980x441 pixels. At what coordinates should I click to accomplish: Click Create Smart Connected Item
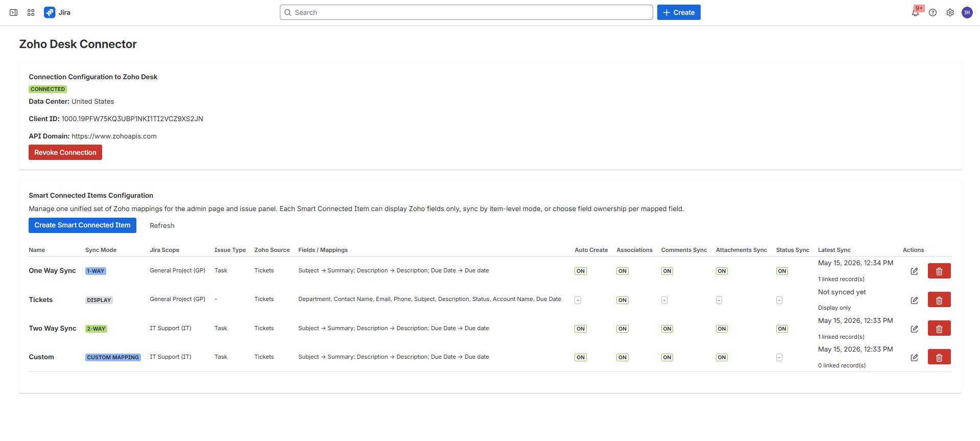point(82,225)
